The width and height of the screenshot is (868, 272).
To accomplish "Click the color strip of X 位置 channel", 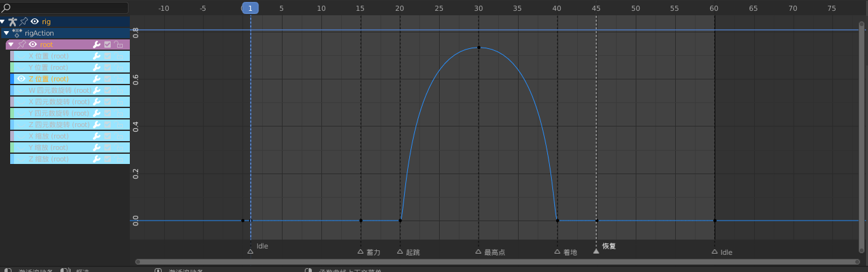I will pos(12,56).
